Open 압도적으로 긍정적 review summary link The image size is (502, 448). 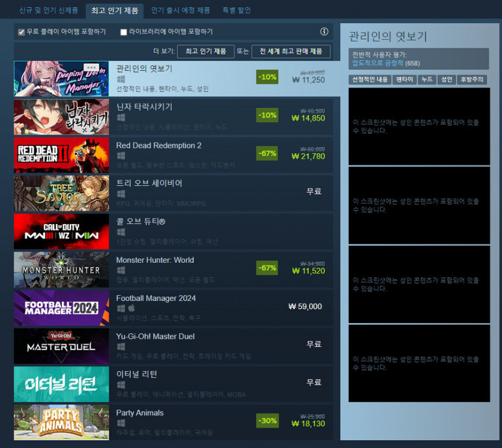pyautogui.click(x=378, y=63)
